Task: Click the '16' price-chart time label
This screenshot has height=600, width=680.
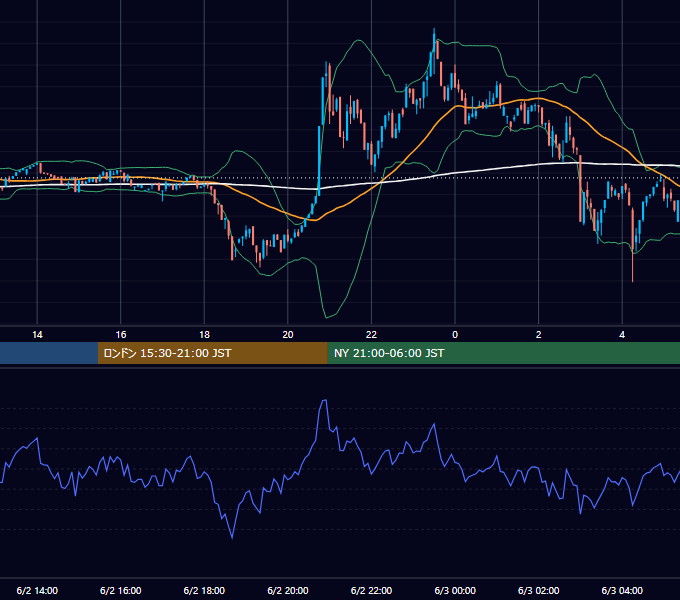Action: (x=121, y=335)
